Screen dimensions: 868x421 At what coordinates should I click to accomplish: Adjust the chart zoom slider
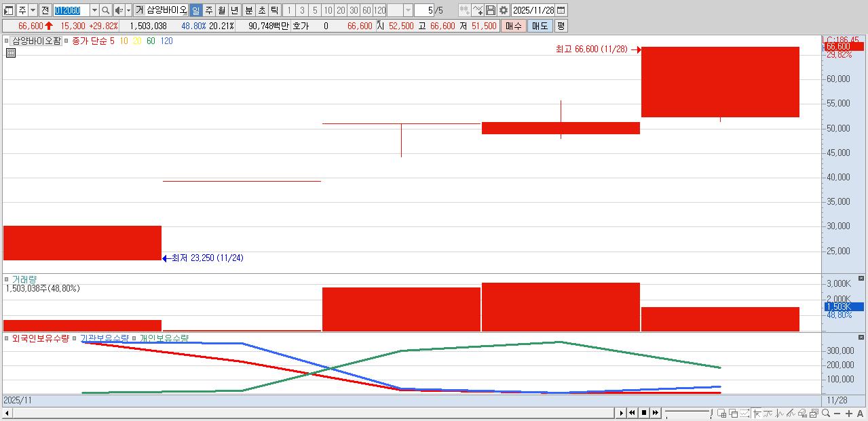click(687, 413)
